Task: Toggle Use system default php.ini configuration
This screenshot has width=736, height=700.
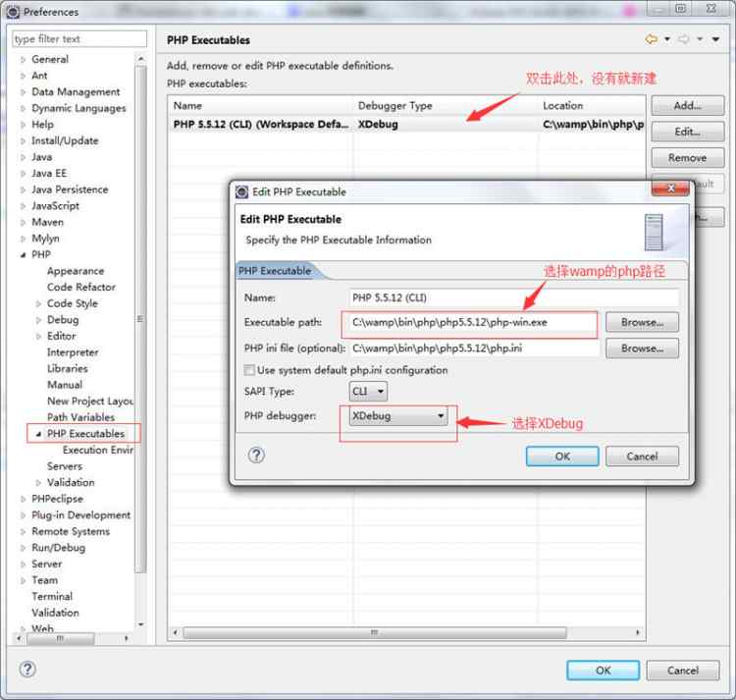Action: (249, 370)
